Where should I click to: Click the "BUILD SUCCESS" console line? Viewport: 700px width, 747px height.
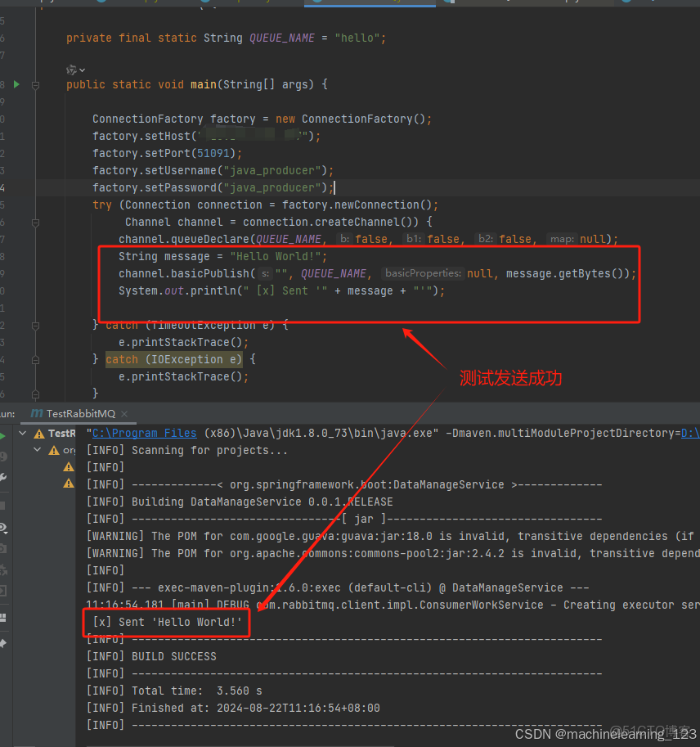point(151,656)
